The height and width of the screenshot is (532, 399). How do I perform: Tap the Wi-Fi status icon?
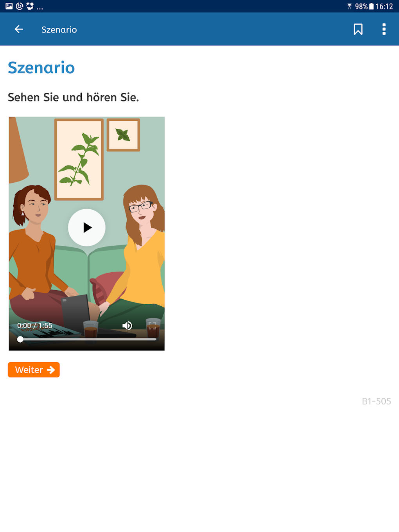click(349, 6)
